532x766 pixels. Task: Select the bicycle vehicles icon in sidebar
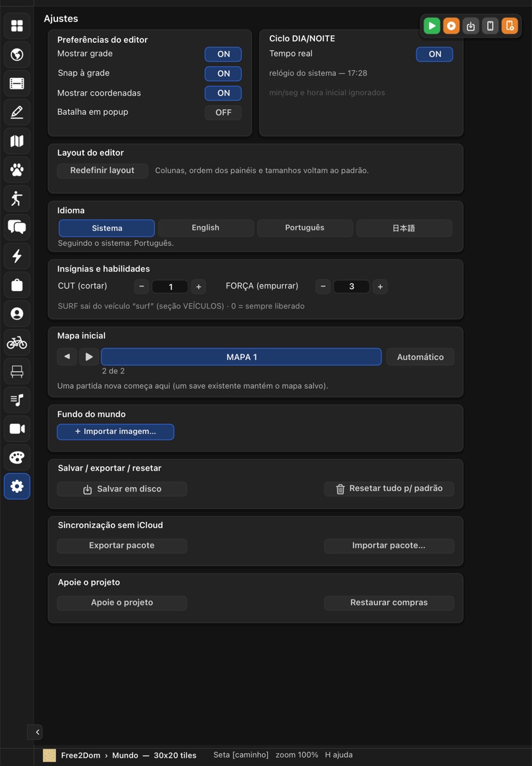[x=17, y=343]
